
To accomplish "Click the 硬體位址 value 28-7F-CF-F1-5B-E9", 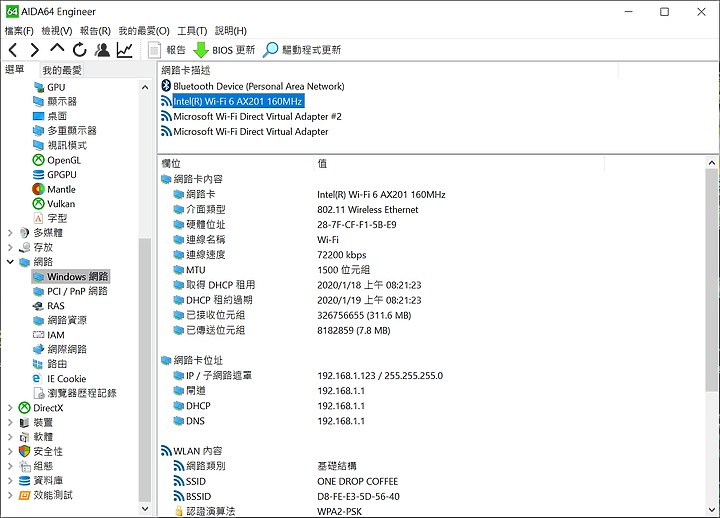I will [x=357, y=225].
